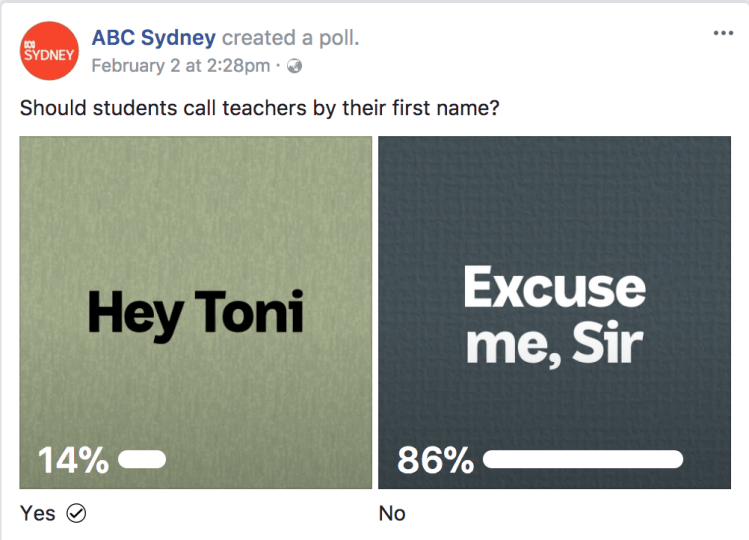
Task: Click the 14% percentage figure
Action: click(73, 460)
